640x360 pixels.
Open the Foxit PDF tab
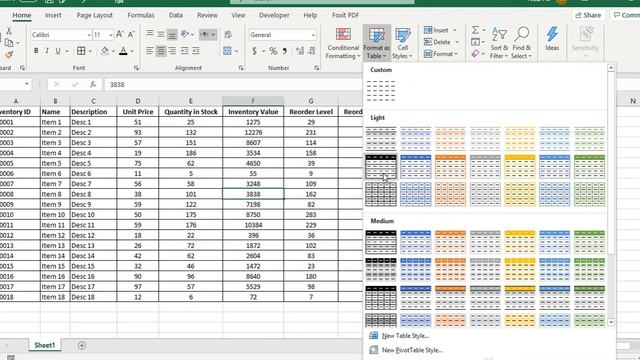[345, 15]
